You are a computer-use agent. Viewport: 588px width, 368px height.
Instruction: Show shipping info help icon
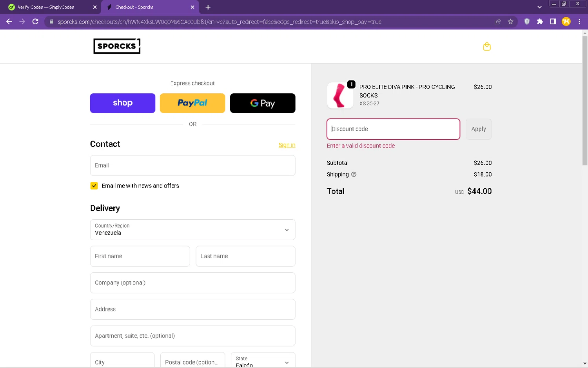pos(354,174)
